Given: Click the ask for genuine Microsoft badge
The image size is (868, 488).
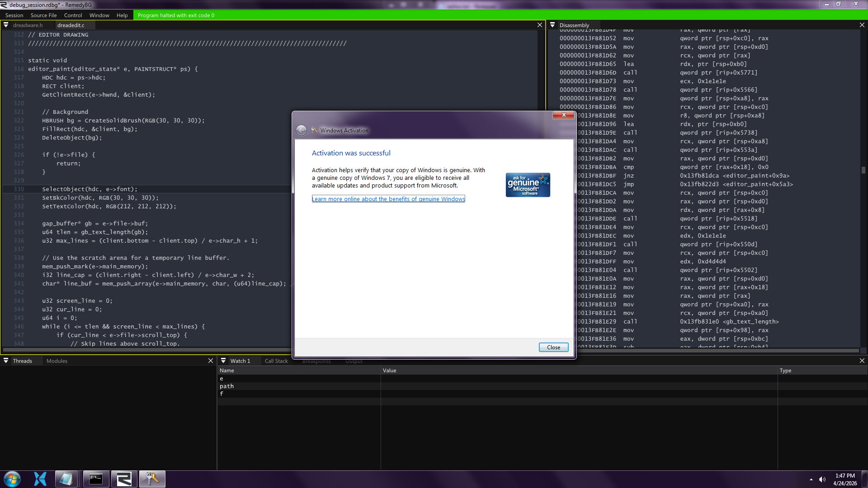Looking at the screenshot, I should 528,185.
